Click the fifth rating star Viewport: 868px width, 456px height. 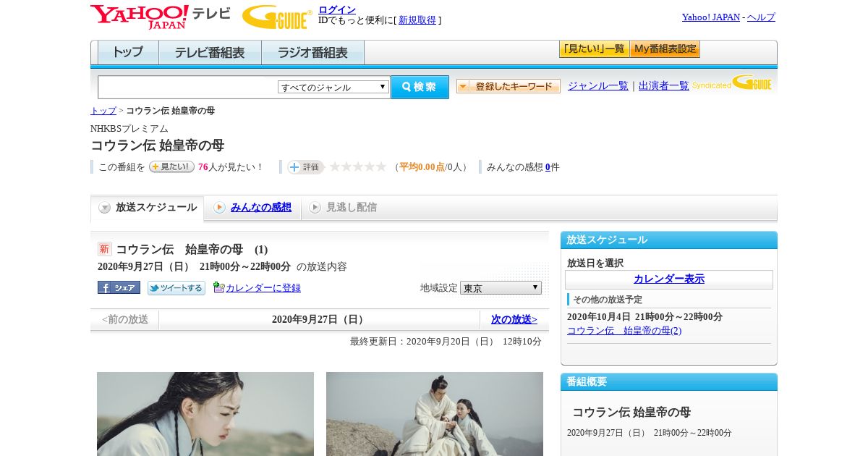point(381,166)
